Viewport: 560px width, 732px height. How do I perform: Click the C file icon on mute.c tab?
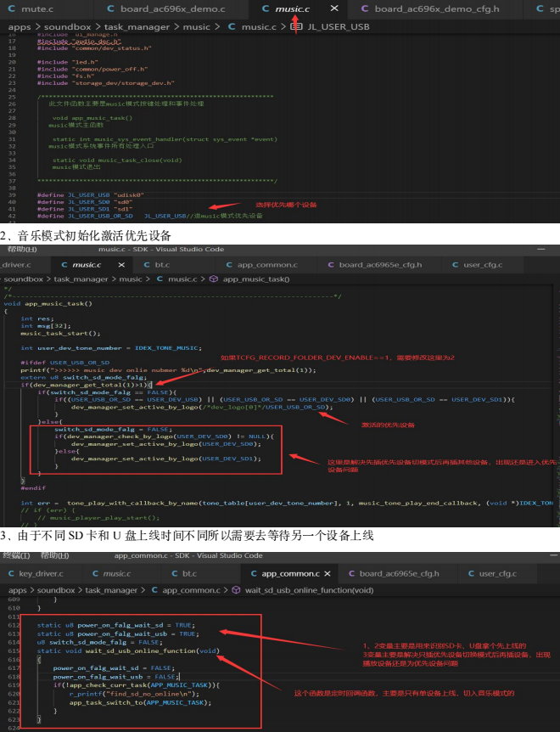click(11, 8)
